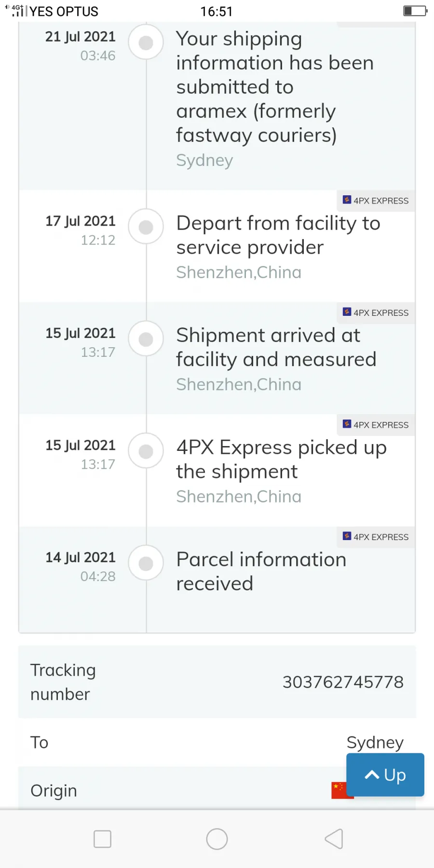Select timeline marker for 14 Jul 2021
The image size is (434, 868).
(146, 563)
